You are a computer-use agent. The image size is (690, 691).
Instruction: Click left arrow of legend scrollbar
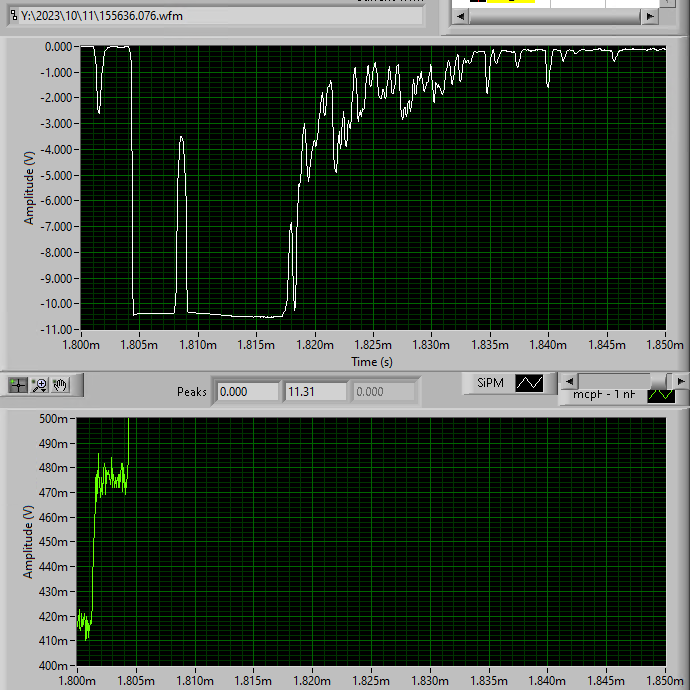pyautogui.click(x=569, y=381)
